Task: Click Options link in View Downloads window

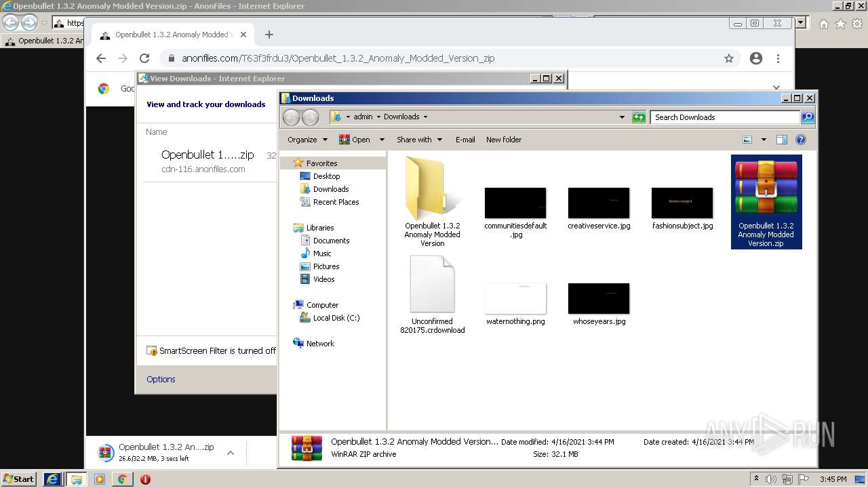Action: pos(161,379)
